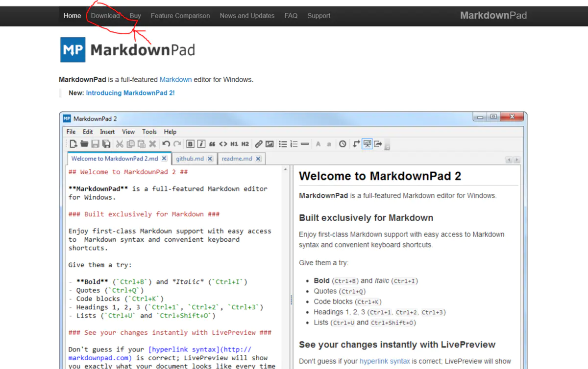The height and width of the screenshot is (369, 588).
Task: Open the Insert menu
Action: 107,131
